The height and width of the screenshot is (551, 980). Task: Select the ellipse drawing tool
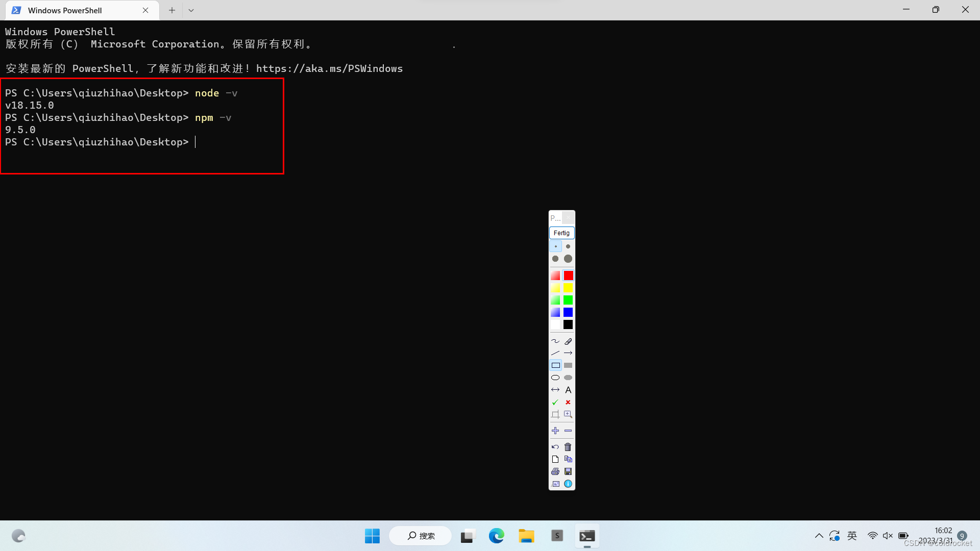tap(555, 378)
